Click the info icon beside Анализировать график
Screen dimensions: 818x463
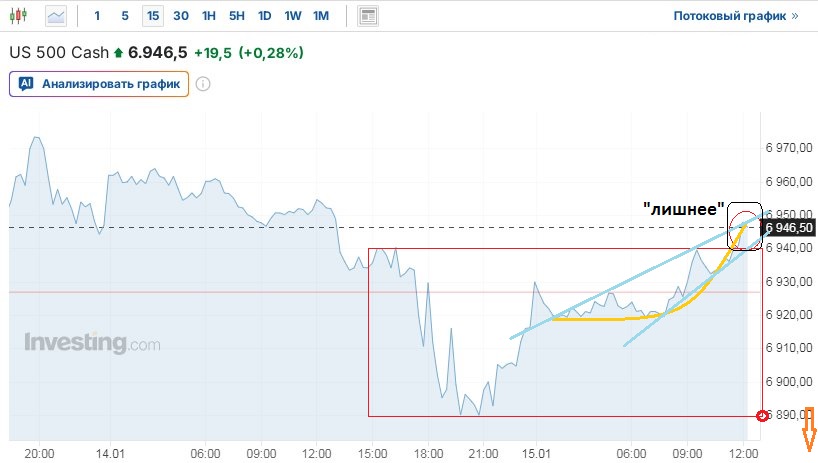pos(203,84)
